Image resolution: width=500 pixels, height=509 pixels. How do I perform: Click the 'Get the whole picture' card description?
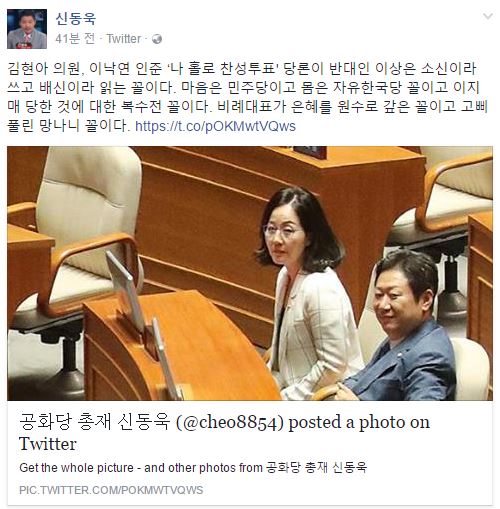(193, 467)
